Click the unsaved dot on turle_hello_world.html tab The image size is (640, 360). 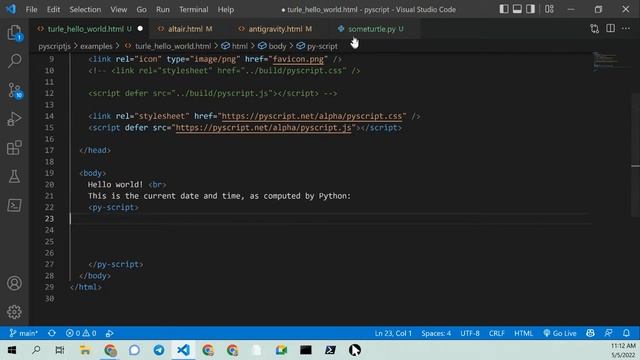pyautogui.click(x=140, y=29)
